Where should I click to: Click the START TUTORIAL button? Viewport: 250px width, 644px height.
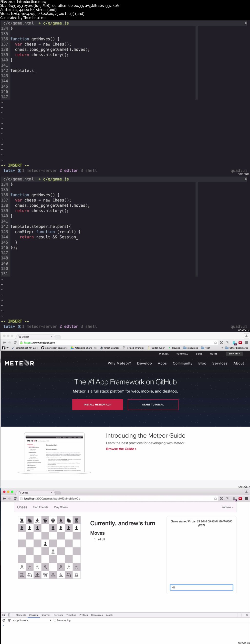(153, 404)
